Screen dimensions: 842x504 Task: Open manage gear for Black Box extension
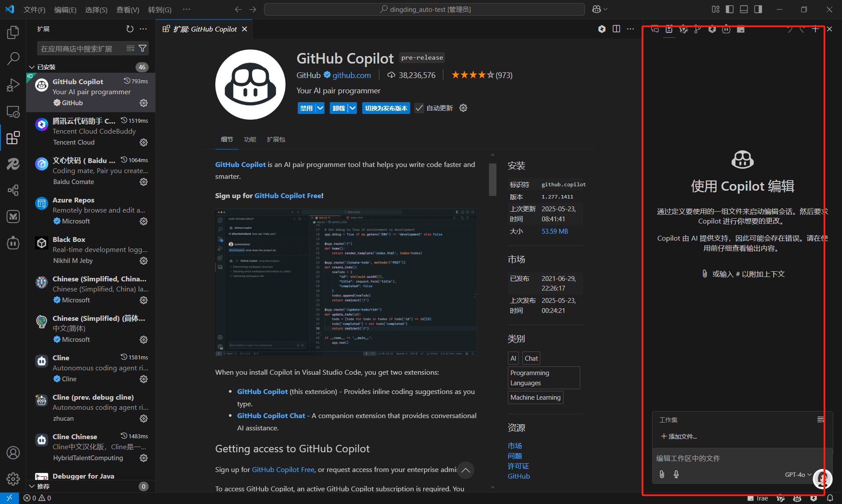(143, 261)
